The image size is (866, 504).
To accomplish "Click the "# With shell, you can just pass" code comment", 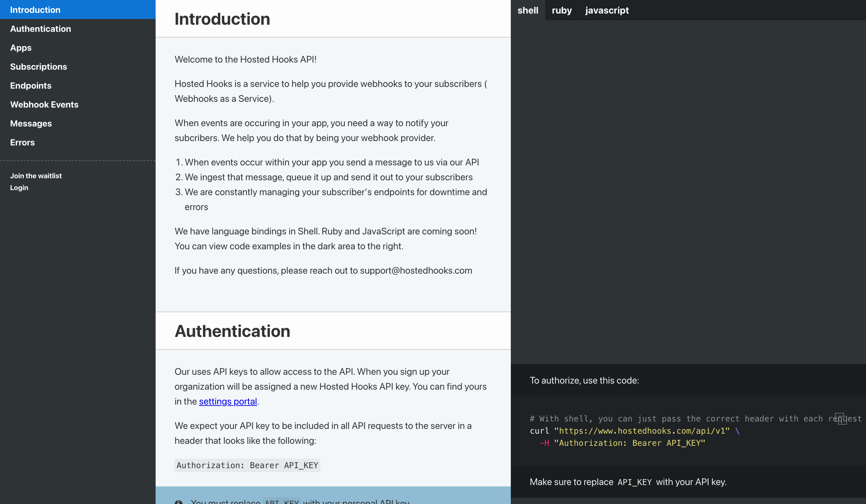I will click(696, 418).
